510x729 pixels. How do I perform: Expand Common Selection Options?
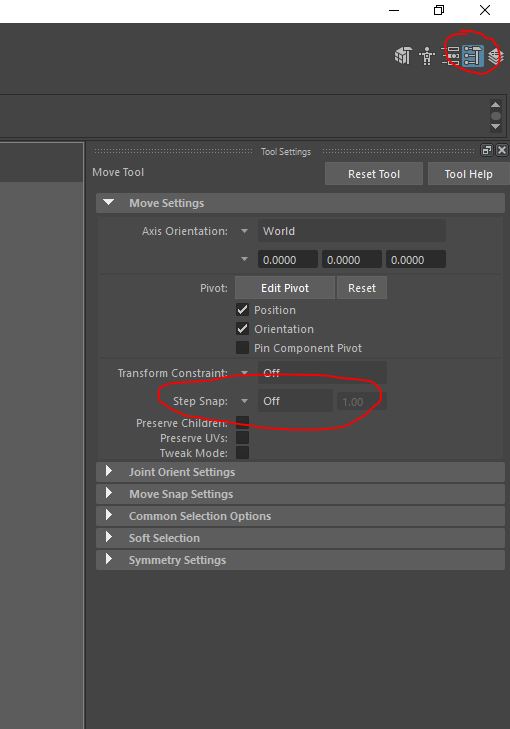click(x=300, y=516)
